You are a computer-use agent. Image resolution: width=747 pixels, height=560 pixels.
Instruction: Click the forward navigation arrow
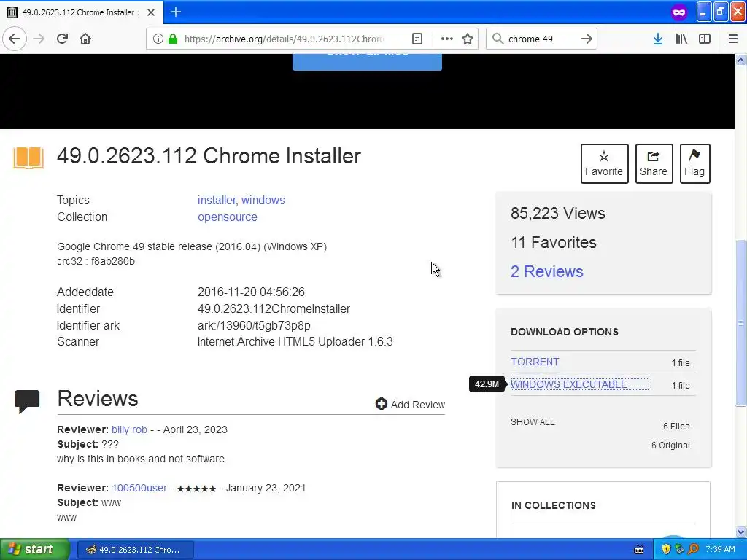click(x=39, y=39)
